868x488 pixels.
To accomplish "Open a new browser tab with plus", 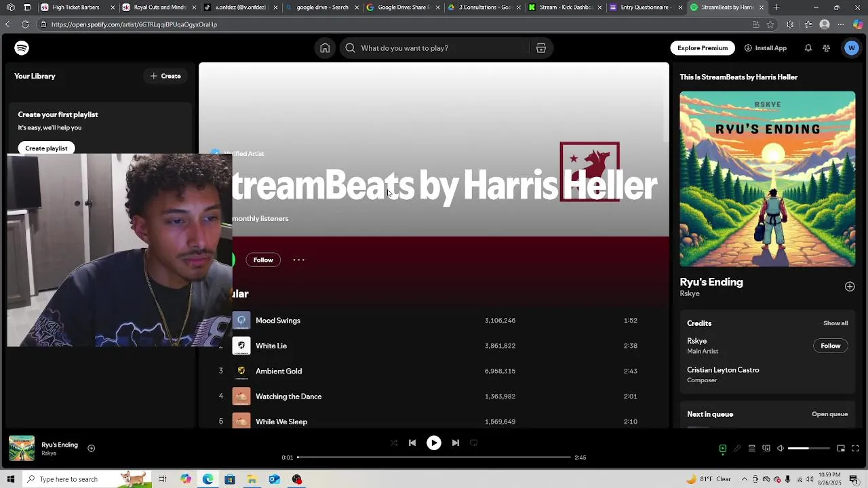I will point(776,7).
